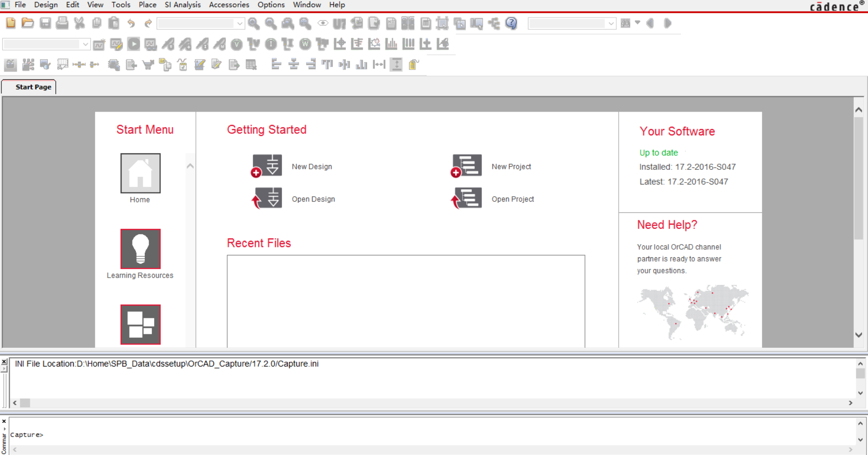868x455 pixels.
Task: Click the Run PSpice play icon
Action: point(133,44)
